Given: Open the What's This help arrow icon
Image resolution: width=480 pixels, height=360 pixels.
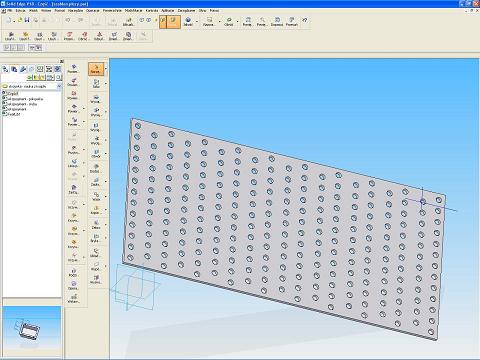Looking at the screenshot, I should click(x=305, y=20).
